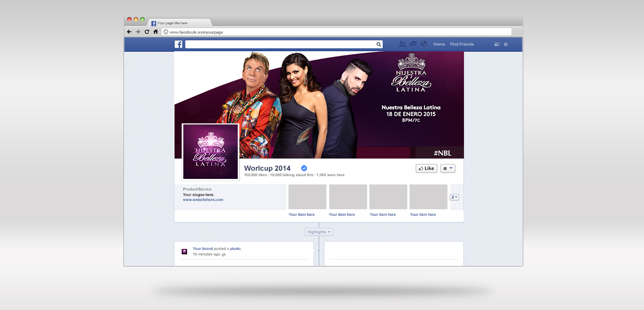Open the www.websitehere.com link

pos(203,199)
